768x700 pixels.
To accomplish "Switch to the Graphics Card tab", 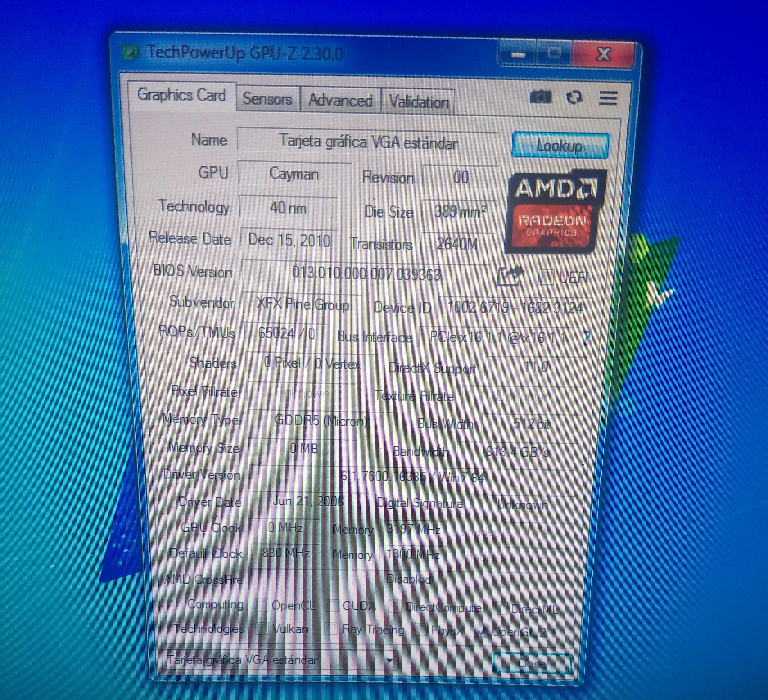I will tap(181, 95).
